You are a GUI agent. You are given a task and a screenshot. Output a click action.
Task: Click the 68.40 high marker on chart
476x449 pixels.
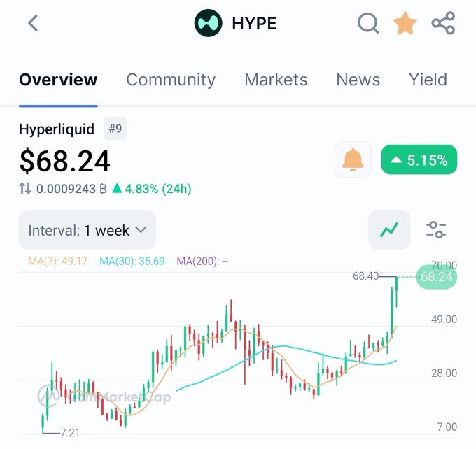365,276
